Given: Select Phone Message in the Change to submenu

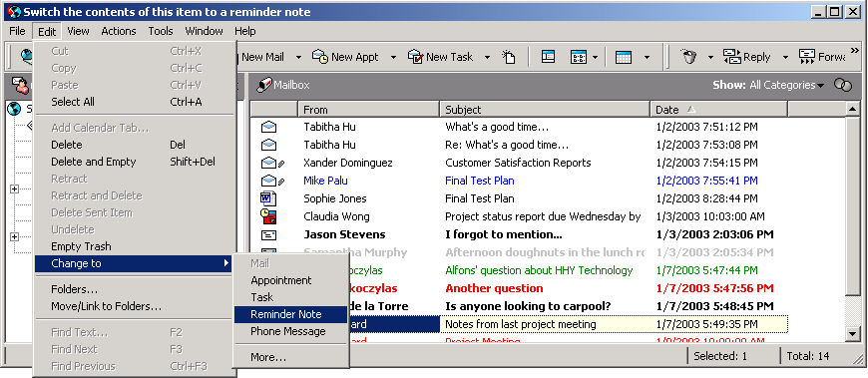Looking at the screenshot, I should pyautogui.click(x=291, y=331).
